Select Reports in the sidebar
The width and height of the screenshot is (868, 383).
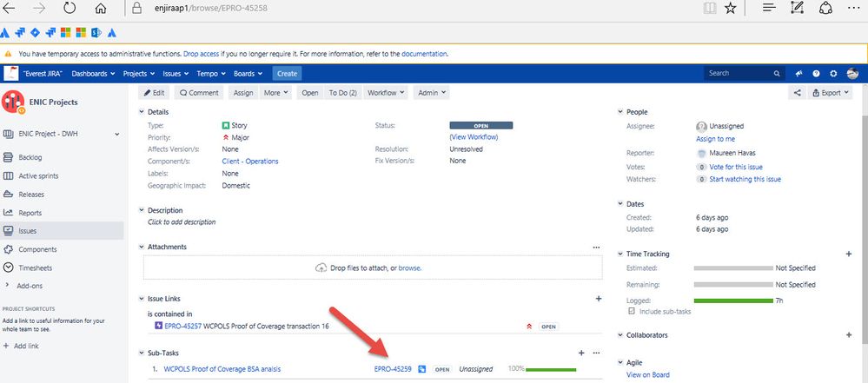(30, 213)
